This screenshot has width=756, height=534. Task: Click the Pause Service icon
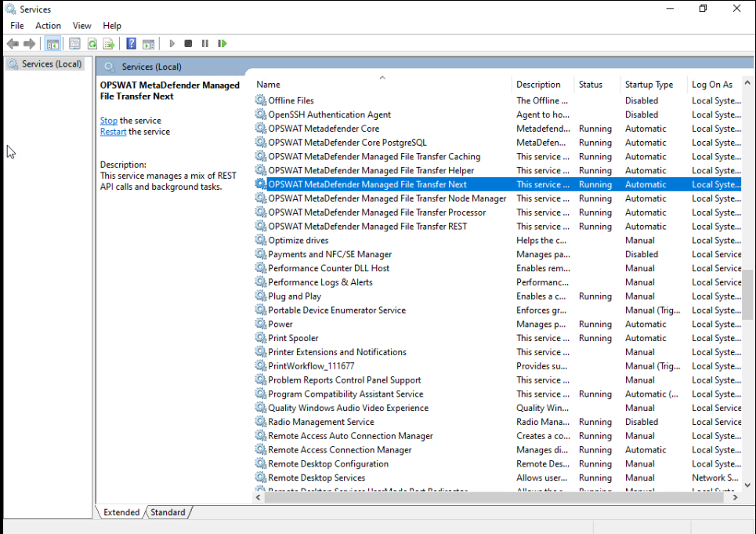click(x=205, y=44)
